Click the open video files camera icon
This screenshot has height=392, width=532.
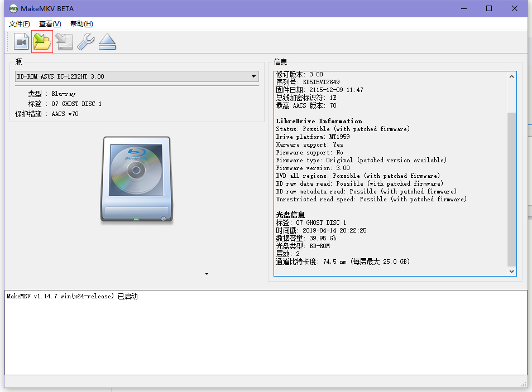coord(21,42)
